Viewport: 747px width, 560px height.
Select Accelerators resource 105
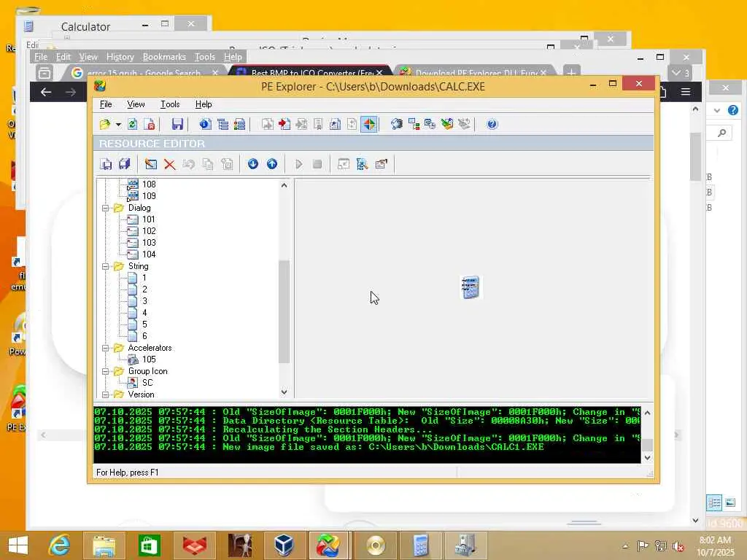[x=149, y=359]
